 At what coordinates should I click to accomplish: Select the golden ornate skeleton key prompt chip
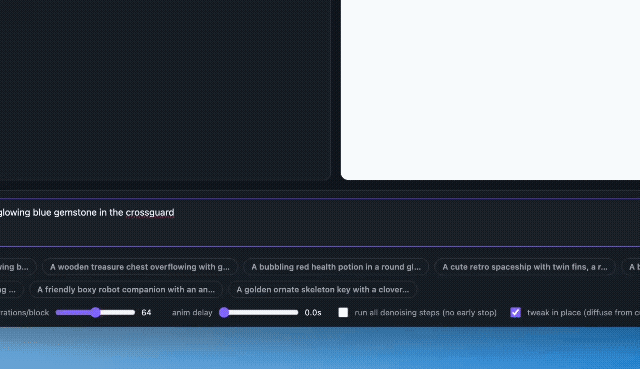pyautogui.click(x=322, y=289)
